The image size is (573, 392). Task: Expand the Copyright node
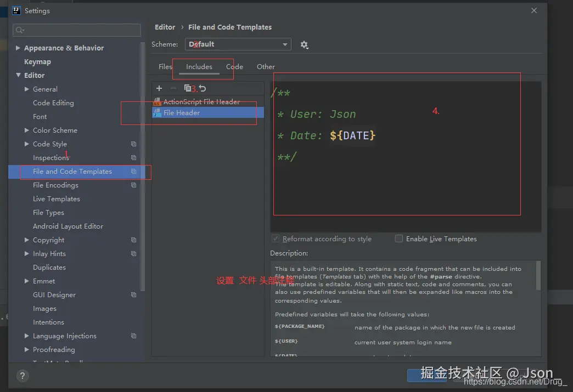pyautogui.click(x=27, y=240)
